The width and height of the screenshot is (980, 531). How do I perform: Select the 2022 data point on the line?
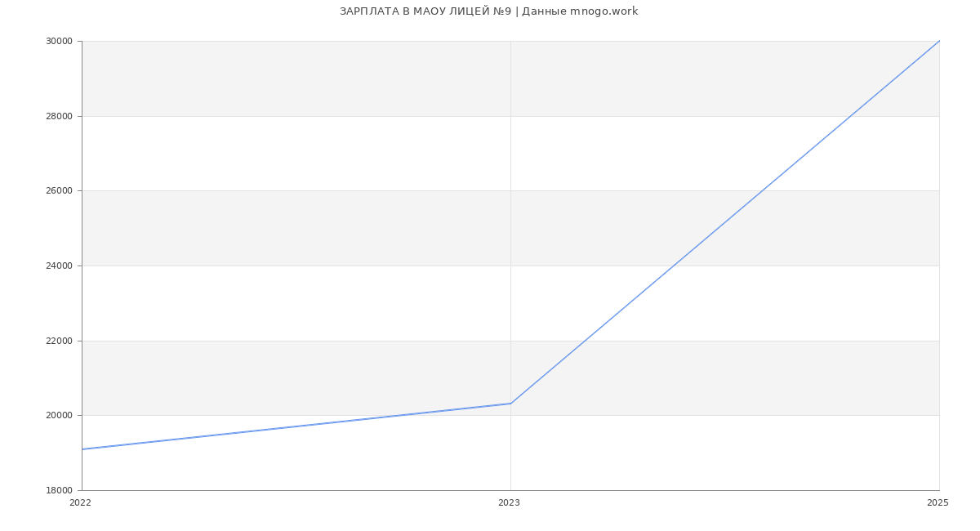pyautogui.click(x=82, y=448)
